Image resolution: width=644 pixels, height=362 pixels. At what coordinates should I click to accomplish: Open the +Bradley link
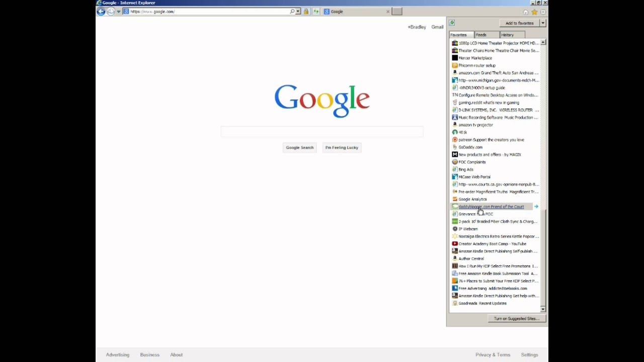417,27
